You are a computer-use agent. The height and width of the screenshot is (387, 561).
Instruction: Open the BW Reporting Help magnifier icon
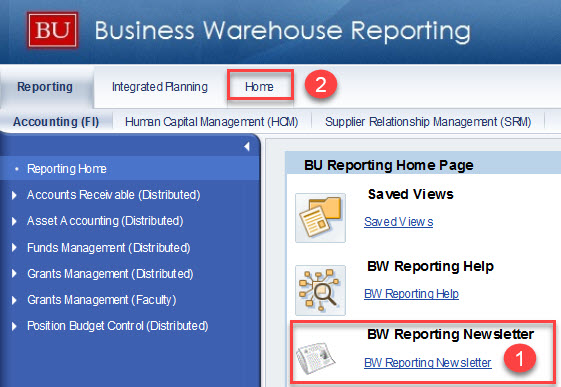pyautogui.click(x=320, y=290)
